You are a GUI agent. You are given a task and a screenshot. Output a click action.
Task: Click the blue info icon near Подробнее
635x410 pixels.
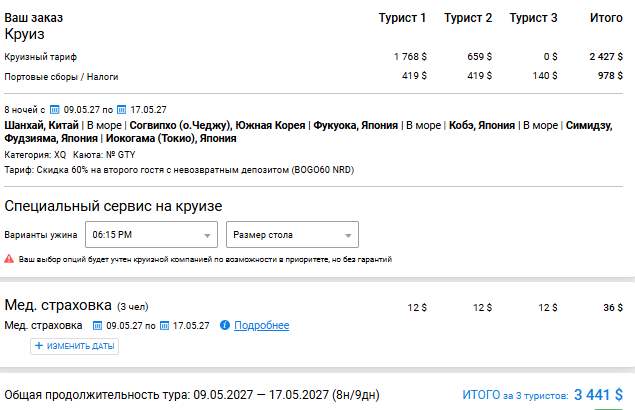click(x=225, y=325)
